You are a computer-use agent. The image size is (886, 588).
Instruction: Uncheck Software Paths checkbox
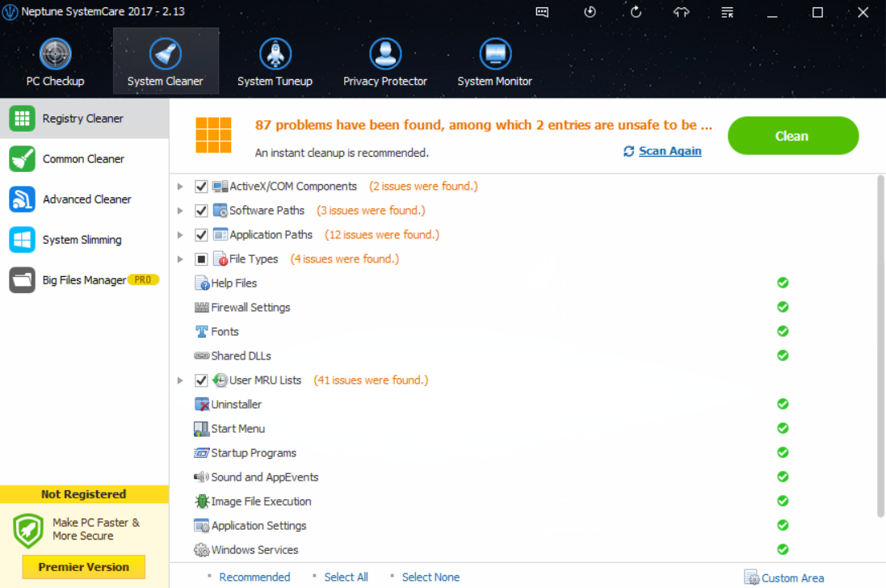201,210
